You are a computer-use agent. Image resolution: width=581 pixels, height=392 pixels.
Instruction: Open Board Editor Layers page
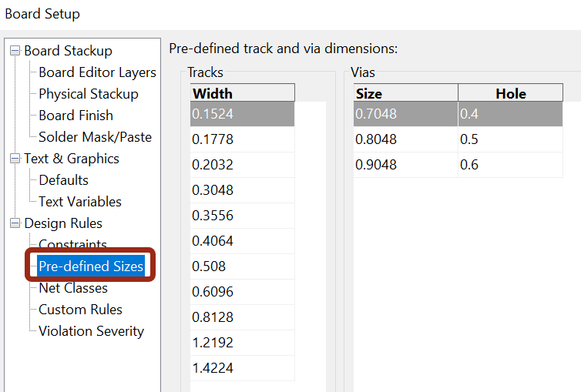coord(97,72)
